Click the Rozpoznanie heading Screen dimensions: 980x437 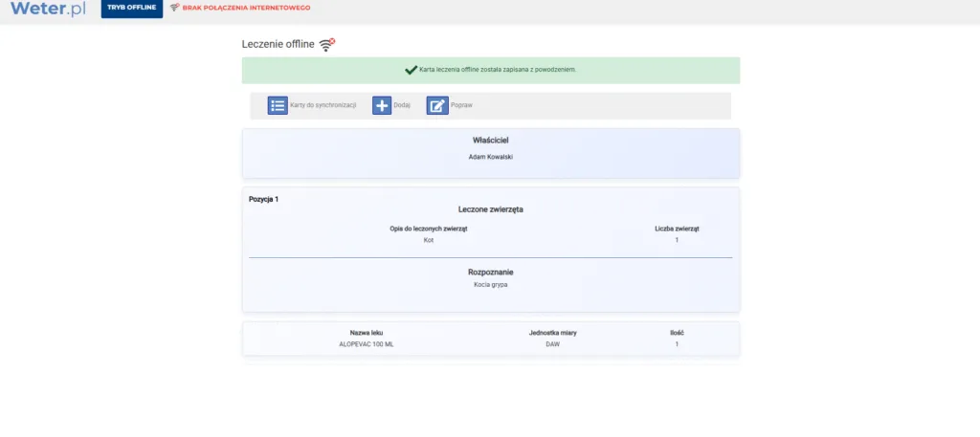click(491, 273)
